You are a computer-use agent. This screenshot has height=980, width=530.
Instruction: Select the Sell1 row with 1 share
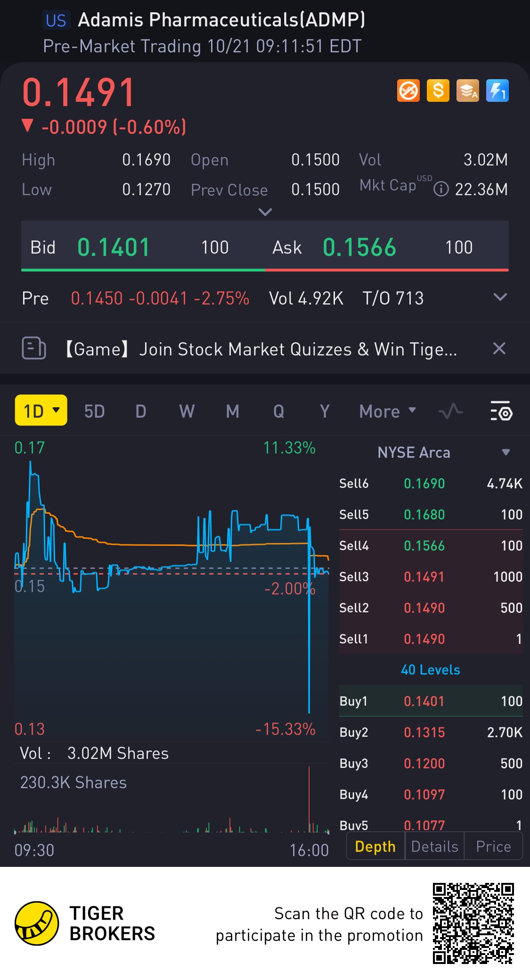431,639
